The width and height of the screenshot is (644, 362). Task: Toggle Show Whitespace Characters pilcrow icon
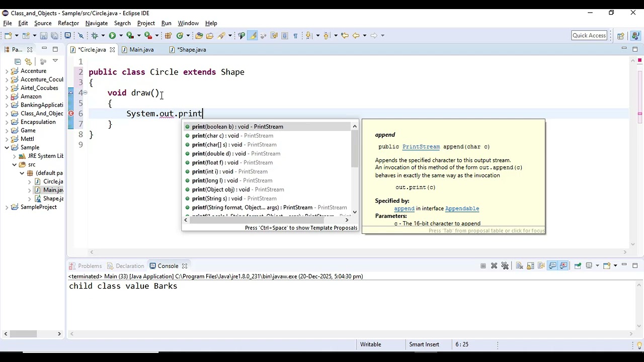tap(295, 36)
